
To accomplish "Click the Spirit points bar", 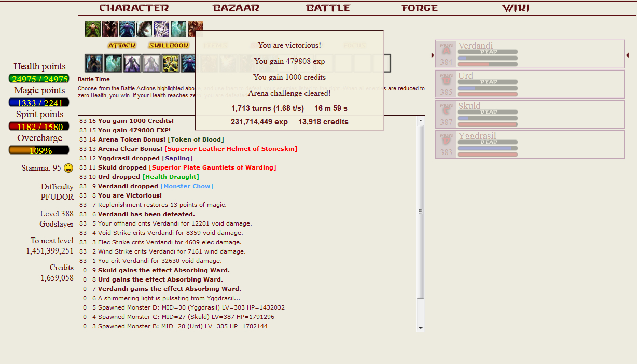I will tap(39, 127).
